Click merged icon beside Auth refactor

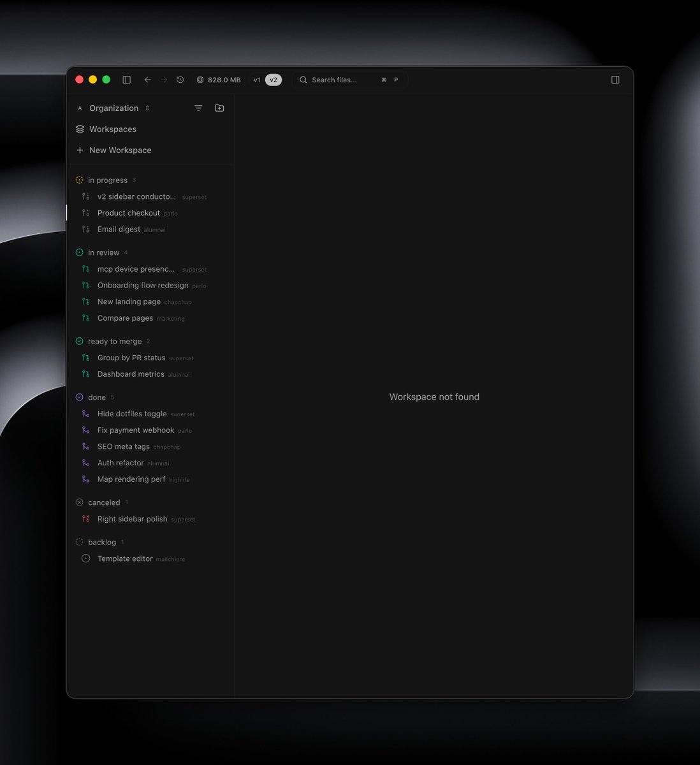[86, 463]
